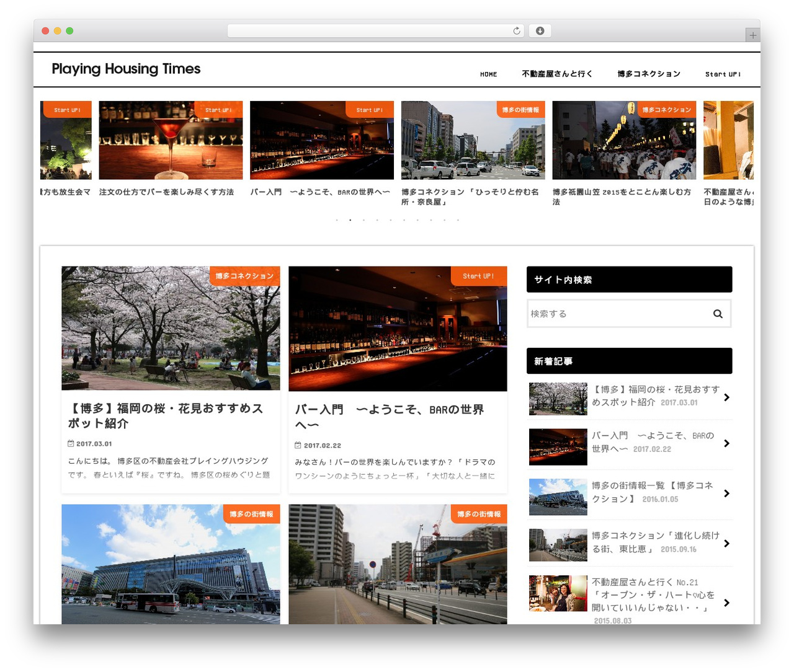Click the reload icon in the address bar
The image size is (794, 672).
[x=517, y=31]
